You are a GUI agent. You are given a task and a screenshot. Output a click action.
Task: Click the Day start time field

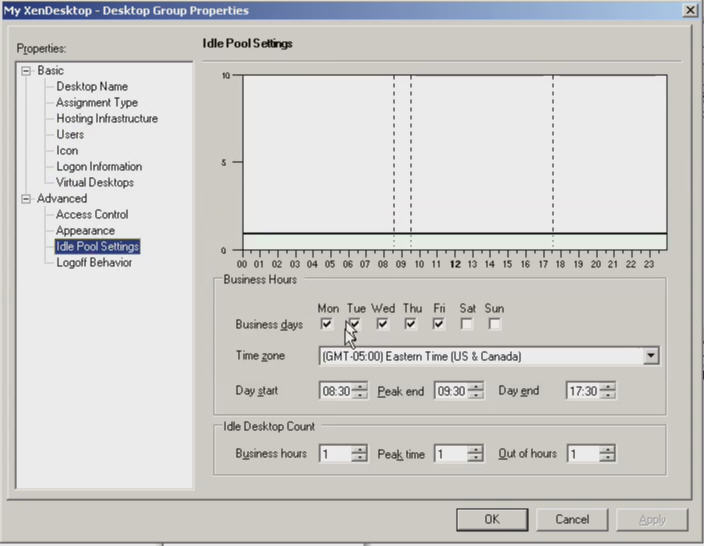pos(335,392)
